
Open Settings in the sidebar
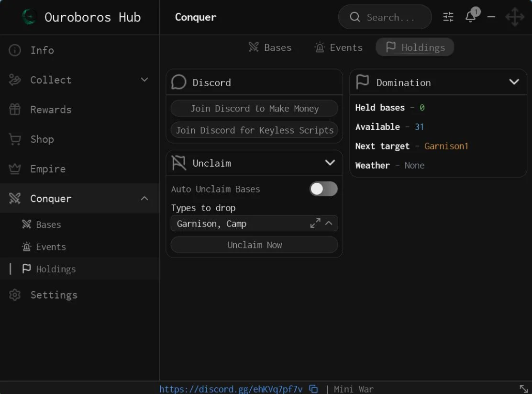(x=80, y=295)
